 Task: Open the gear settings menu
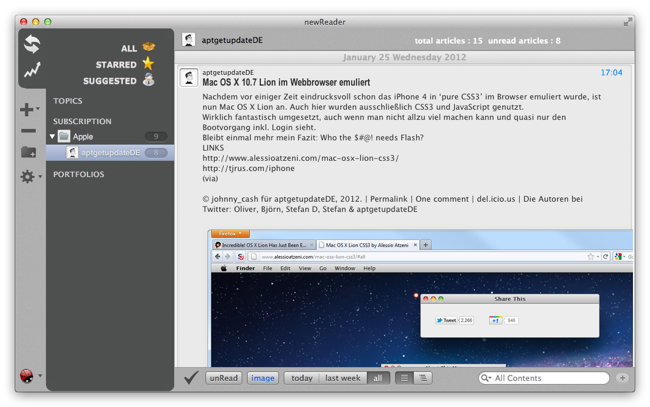[28, 177]
